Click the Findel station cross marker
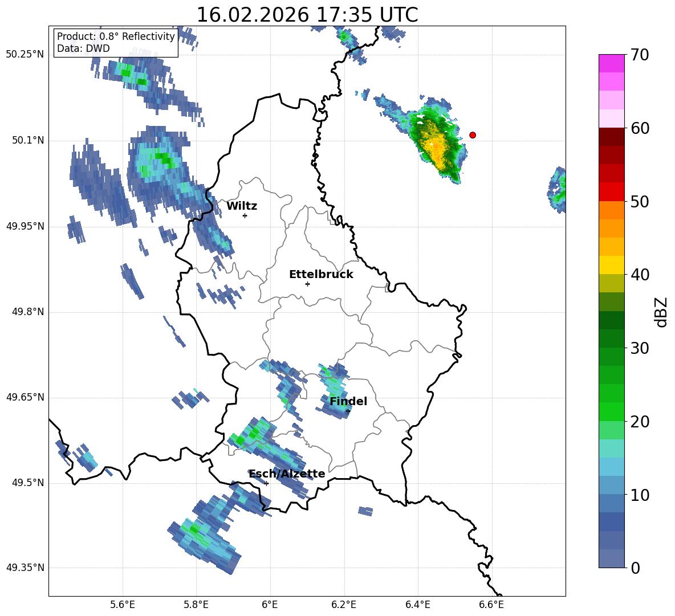675x616 pixels. click(x=348, y=411)
